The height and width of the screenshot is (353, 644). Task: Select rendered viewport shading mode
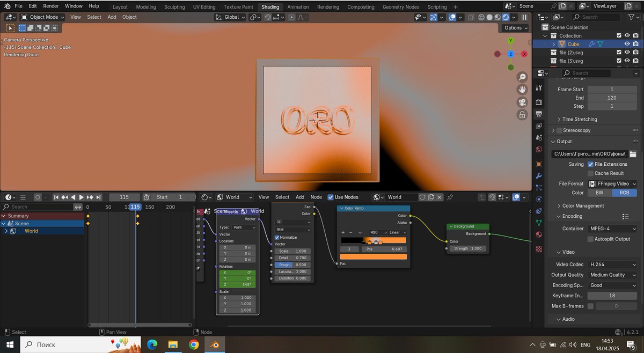pos(505,17)
